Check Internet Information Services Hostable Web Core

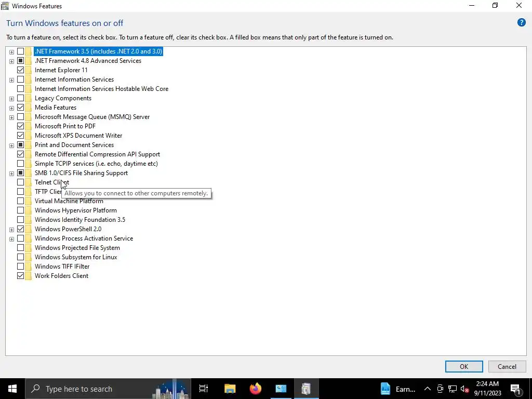coord(20,89)
